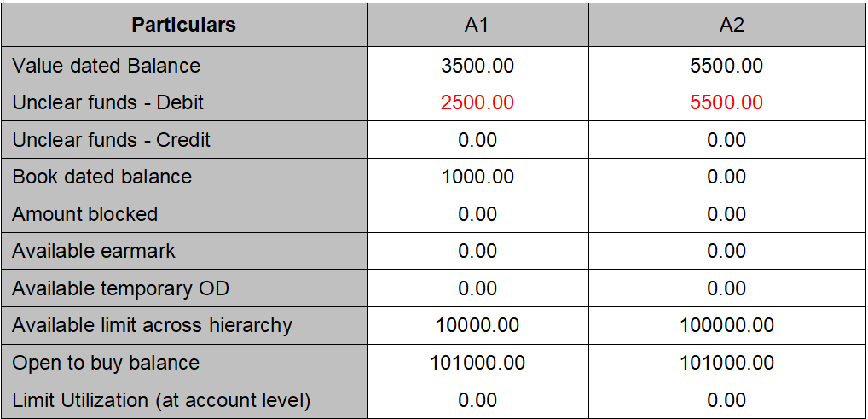
Task: Select the A1 column header
Action: point(477,25)
